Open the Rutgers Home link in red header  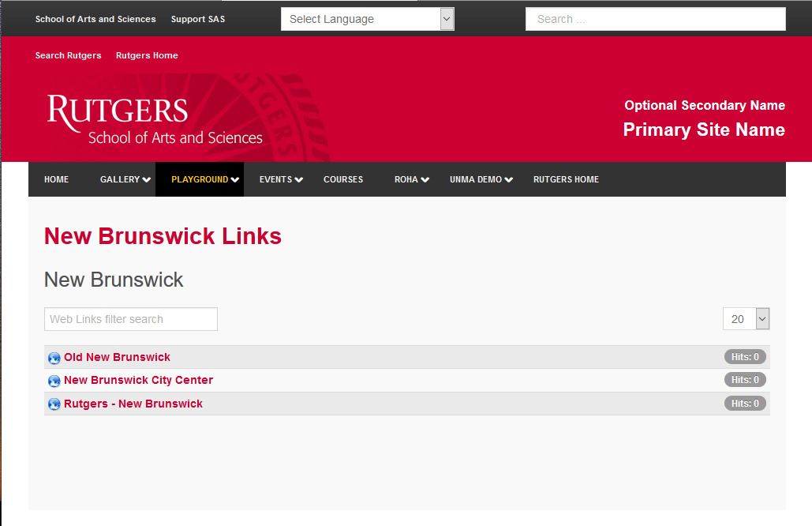click(147, 55)
